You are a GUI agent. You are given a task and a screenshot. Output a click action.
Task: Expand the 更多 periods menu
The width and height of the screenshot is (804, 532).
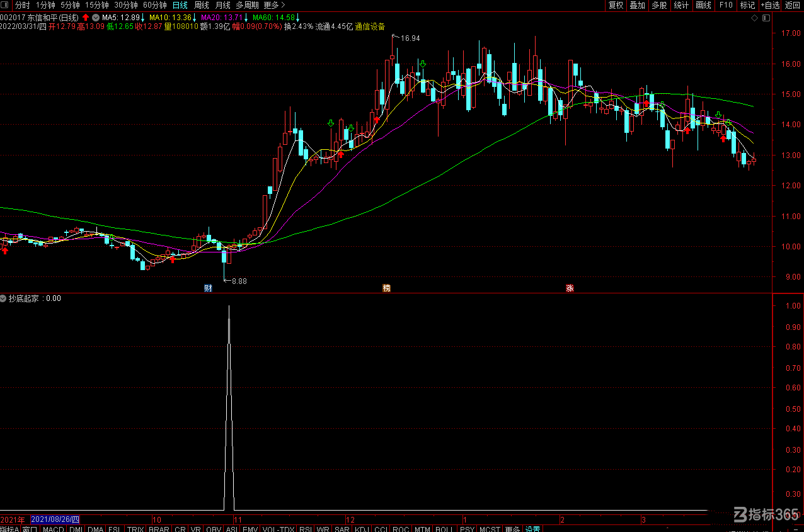click(x=275, y=5)
